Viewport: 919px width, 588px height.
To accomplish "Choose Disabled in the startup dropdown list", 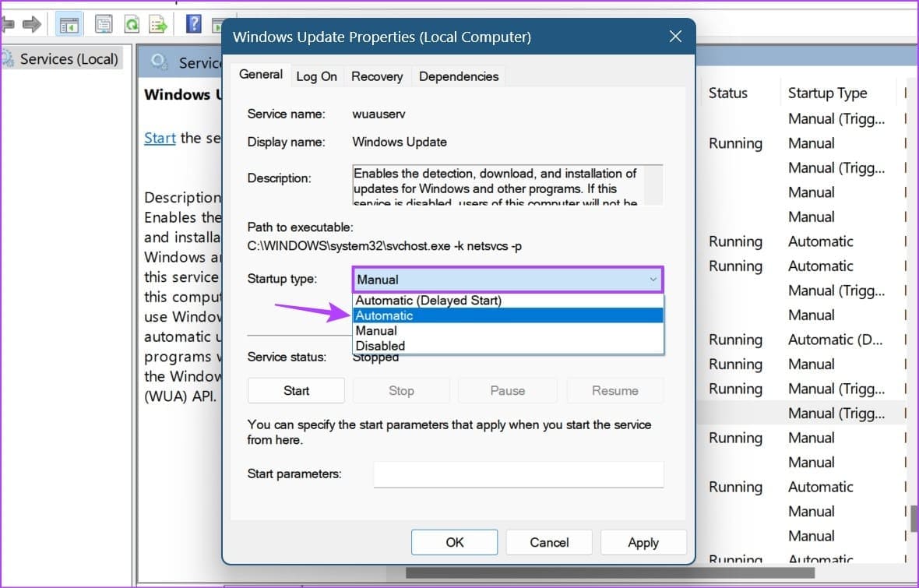I will (x=508, y=346).
